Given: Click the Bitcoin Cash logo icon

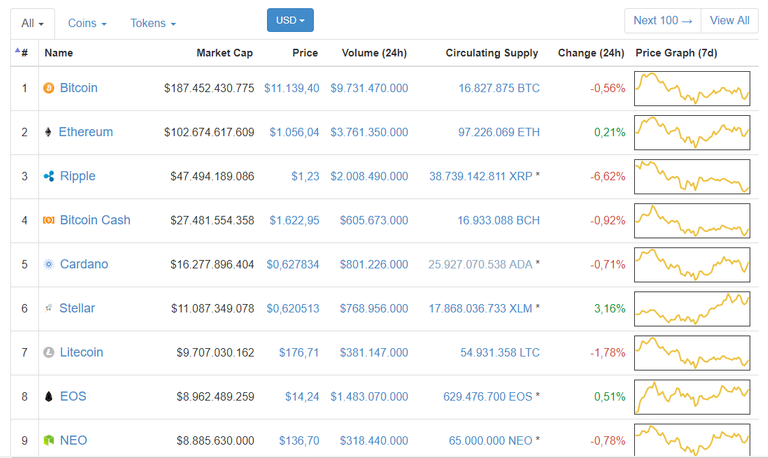Looking at the screenshot, I should point(48,220).
